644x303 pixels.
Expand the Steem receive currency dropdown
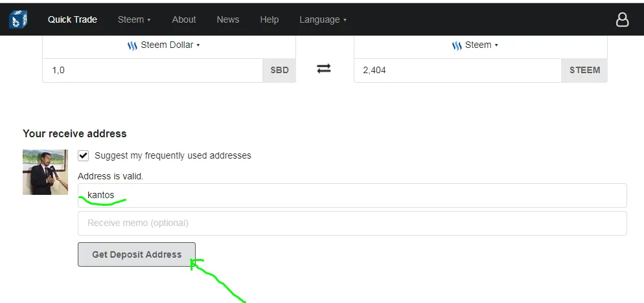coord(481,45)
